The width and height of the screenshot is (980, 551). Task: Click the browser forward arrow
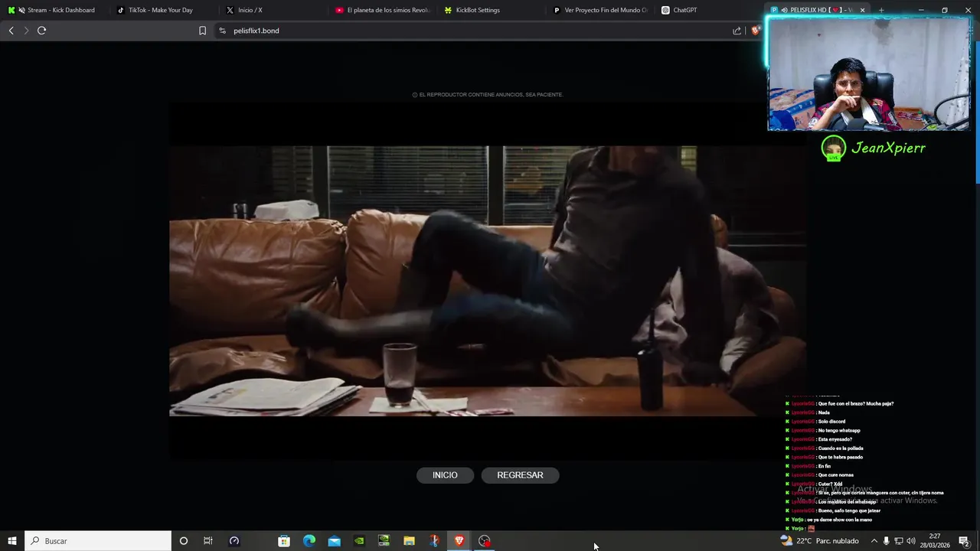coord(26,31)
